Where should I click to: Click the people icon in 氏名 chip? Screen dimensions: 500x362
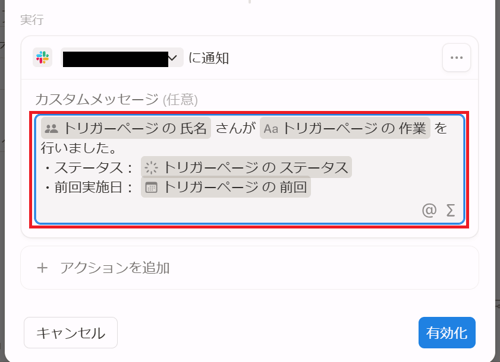[51, 128]
